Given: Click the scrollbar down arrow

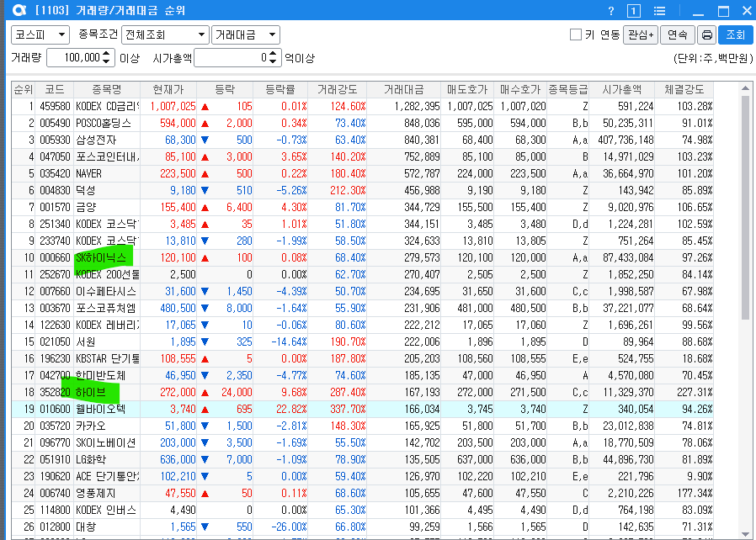Looking at the screenshot, I should (x=745, y=534).
